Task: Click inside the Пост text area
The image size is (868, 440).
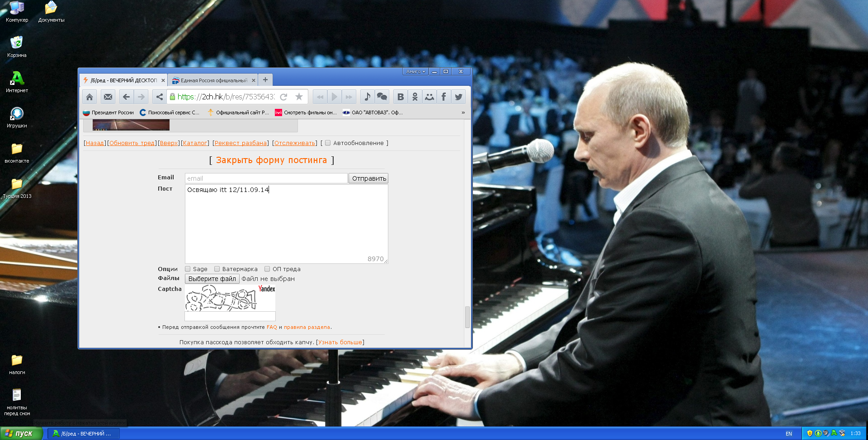Action: click(x=286, y=224)
